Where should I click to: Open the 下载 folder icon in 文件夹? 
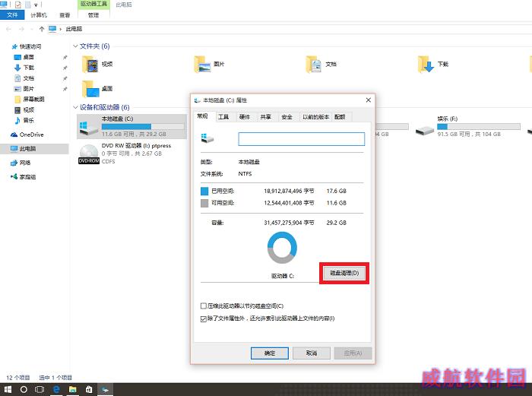(x=426, y=65)
